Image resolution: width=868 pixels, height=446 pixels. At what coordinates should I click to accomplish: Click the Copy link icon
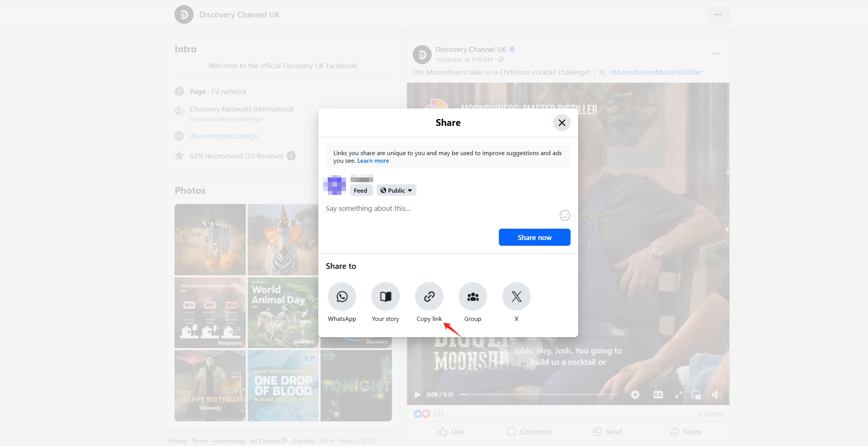point(429,296)
